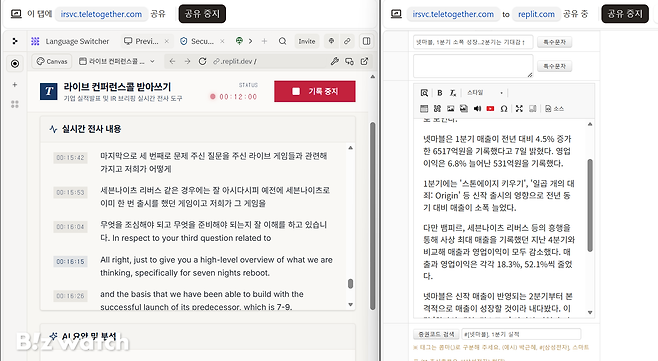The height and width of the screenshot is (361, 658).
Task: Focus the article title input field
Action: click(473, 42)
